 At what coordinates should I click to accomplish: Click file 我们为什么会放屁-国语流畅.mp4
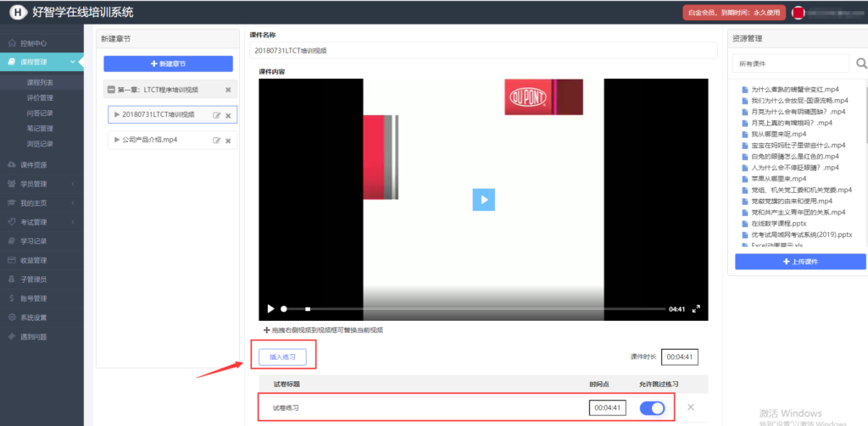click(799, 100)
